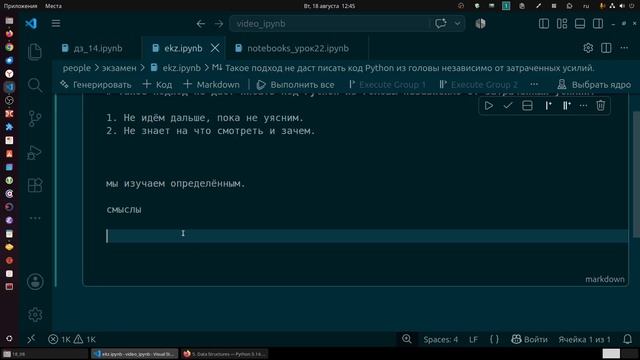
Task: Open the notifications bell
Action: (x=628, y=339)
